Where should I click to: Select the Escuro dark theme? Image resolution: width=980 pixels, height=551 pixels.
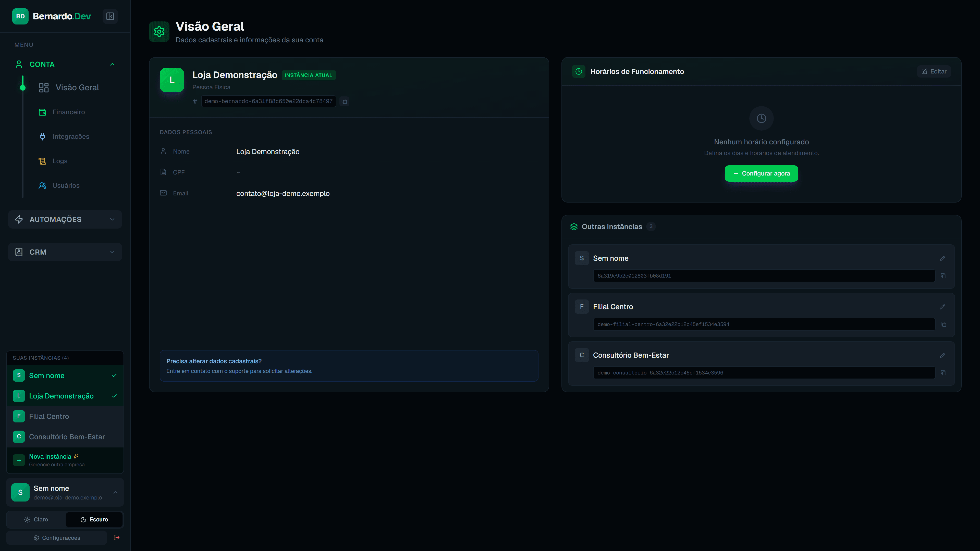(x=94, y=519)
